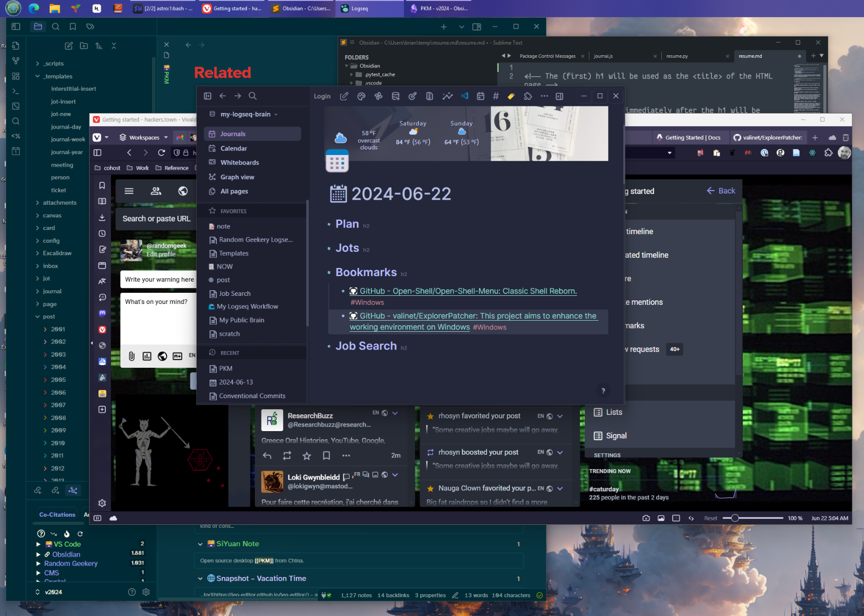Toggle image loading in Vivaldi status bar
The width and height of the screenshot is (864, 616).
(x=661, y=518)
